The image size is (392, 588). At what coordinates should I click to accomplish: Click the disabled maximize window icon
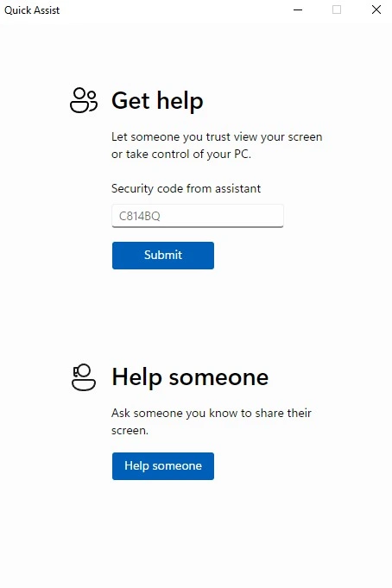(337, 9)
